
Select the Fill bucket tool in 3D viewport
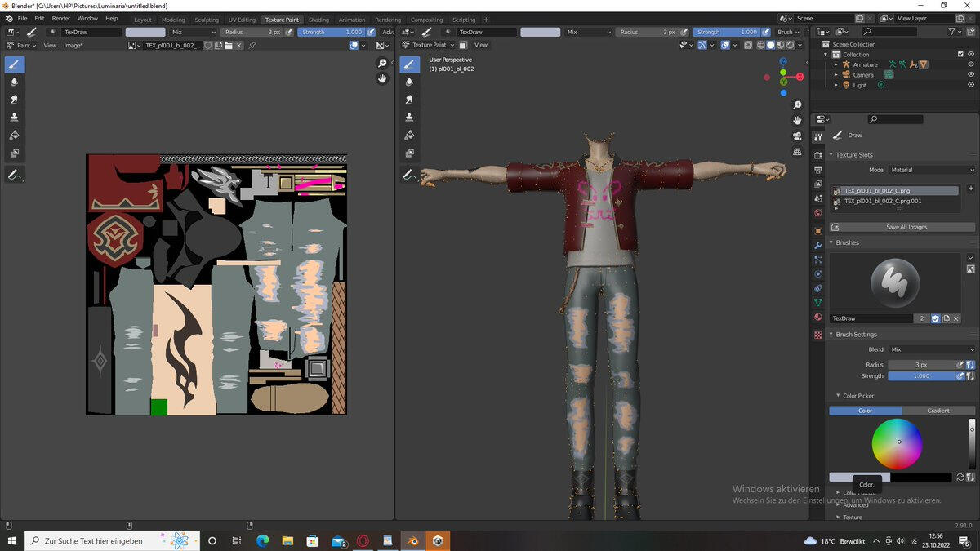[x=410, y=135]
